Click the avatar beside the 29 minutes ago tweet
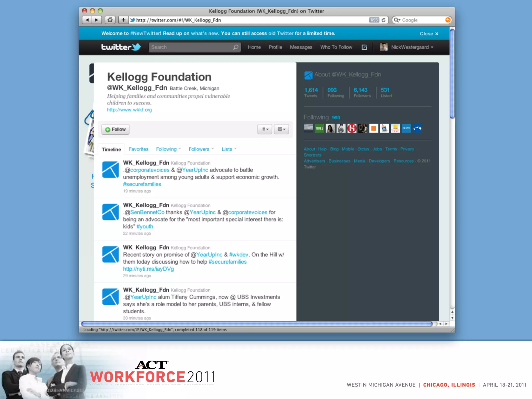This screenshot has width=532, height=399. pos(110,254)
